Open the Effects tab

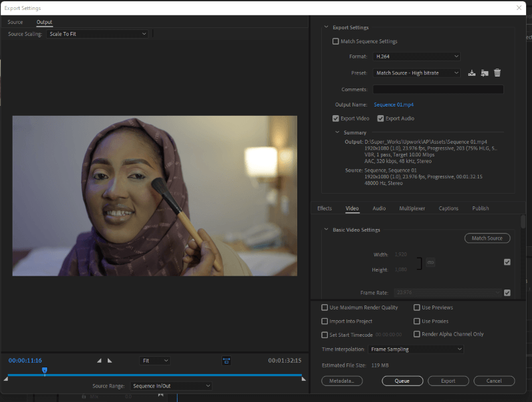click(325, 208)
